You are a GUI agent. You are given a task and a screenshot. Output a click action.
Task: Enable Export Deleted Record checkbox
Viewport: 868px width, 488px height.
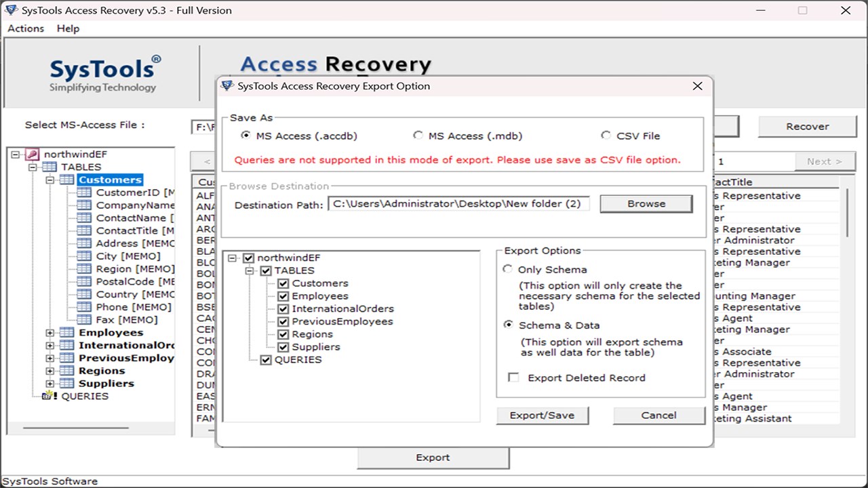click(x=514, y=378)
